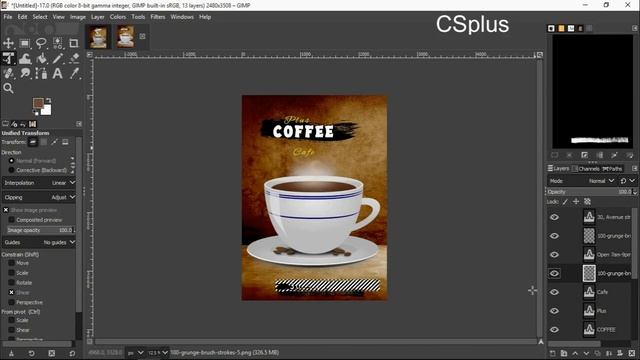Select the Free Select lasso tool

(x=41, y=43)
